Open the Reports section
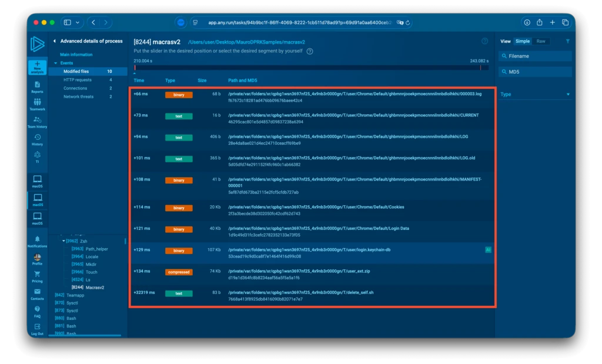Image resolution: width=602 pixels, height=364 pixels. (37, 87)
